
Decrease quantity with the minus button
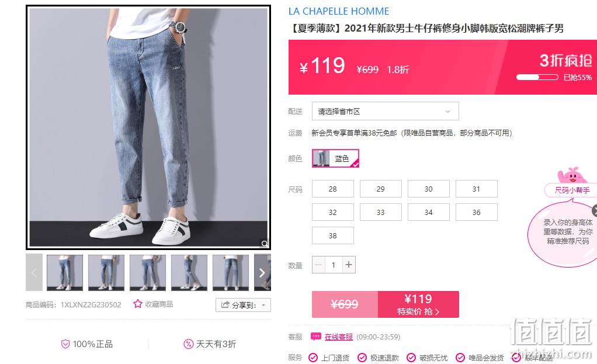(x=319, y=265)
